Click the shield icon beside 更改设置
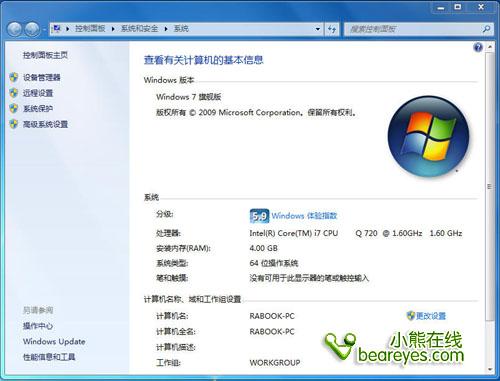500x381 pixels. point(411,315)
